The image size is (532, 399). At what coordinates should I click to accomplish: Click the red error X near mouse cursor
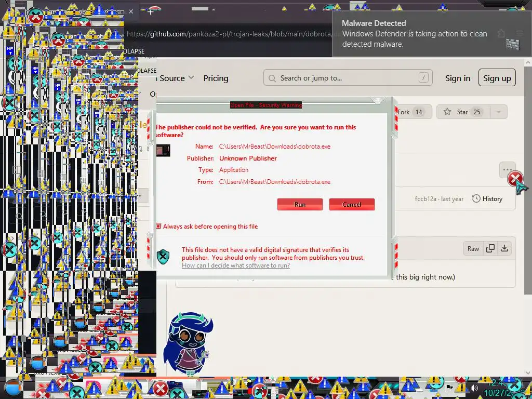click(515, 178)
